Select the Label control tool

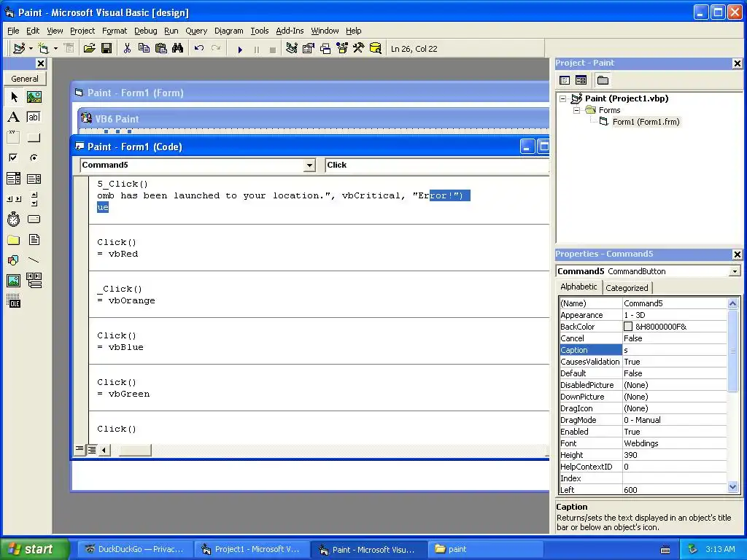[14, 117]
